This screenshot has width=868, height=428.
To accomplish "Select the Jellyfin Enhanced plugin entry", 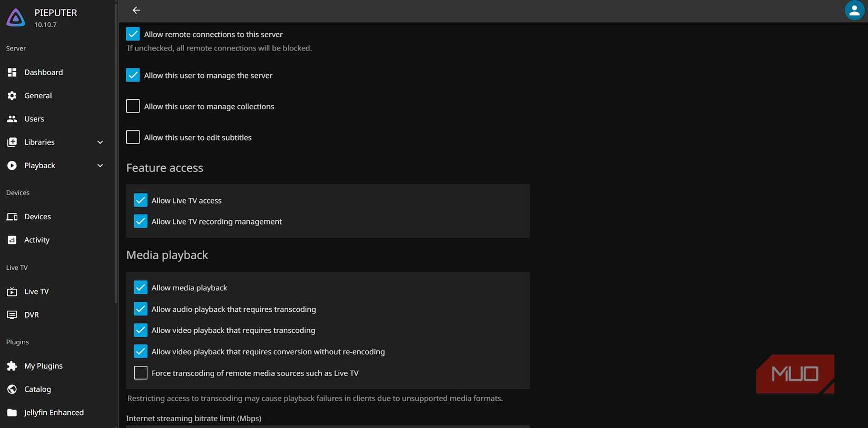I will coord(54,412).
